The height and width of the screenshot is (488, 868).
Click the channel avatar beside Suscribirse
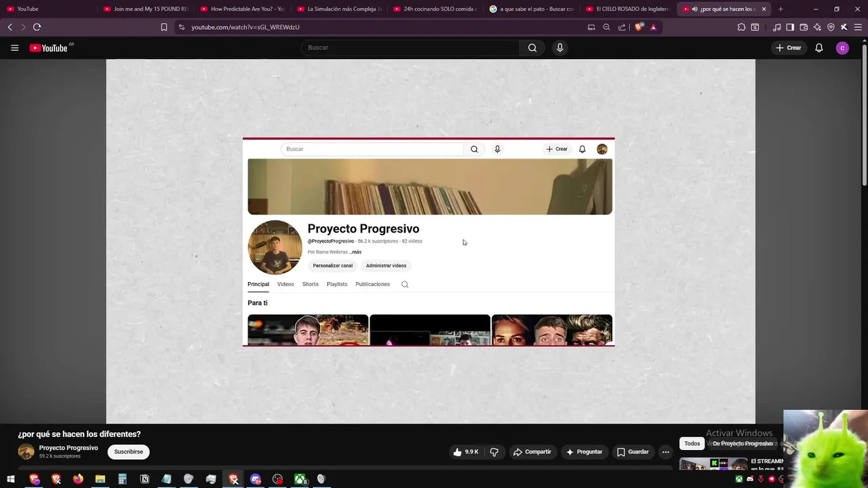click(x=26, y=452)
